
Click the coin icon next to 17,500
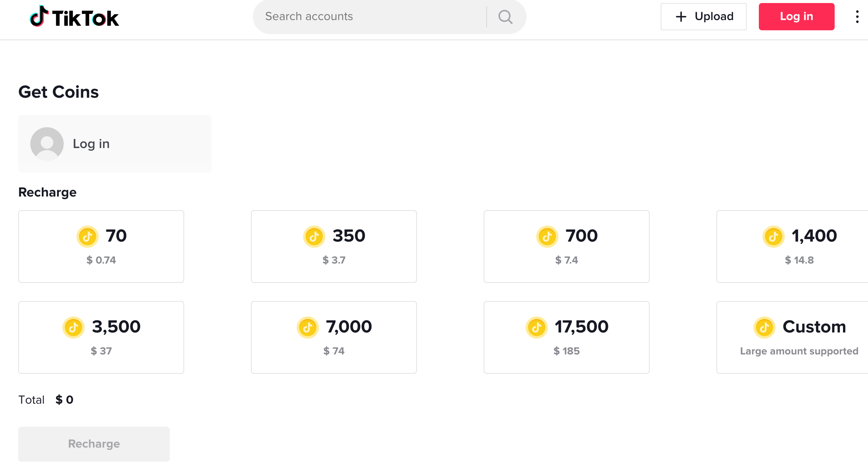pyautogui.click(x=537, y=327)
